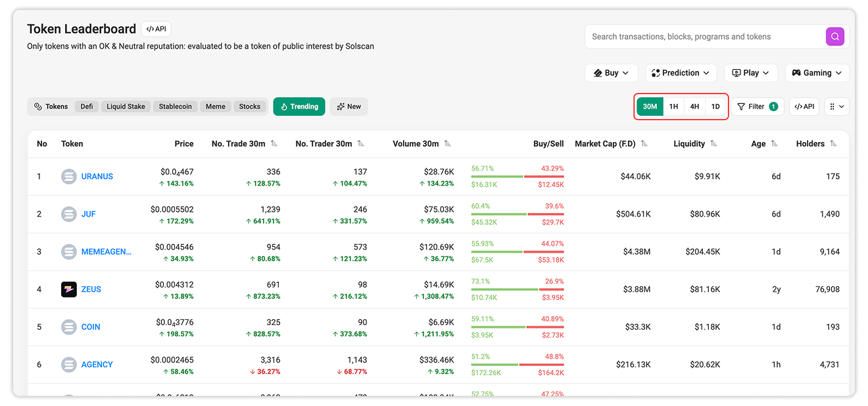Click the sort icon beside No. Trader 30m
Viewport: 868px width, 406px height.
(x=361, y=143)
